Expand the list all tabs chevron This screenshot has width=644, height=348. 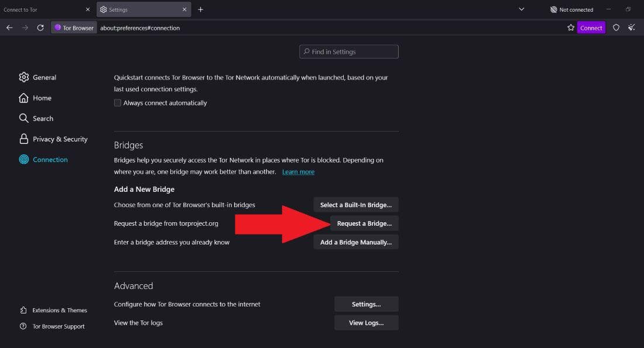[x=521, y=9]
